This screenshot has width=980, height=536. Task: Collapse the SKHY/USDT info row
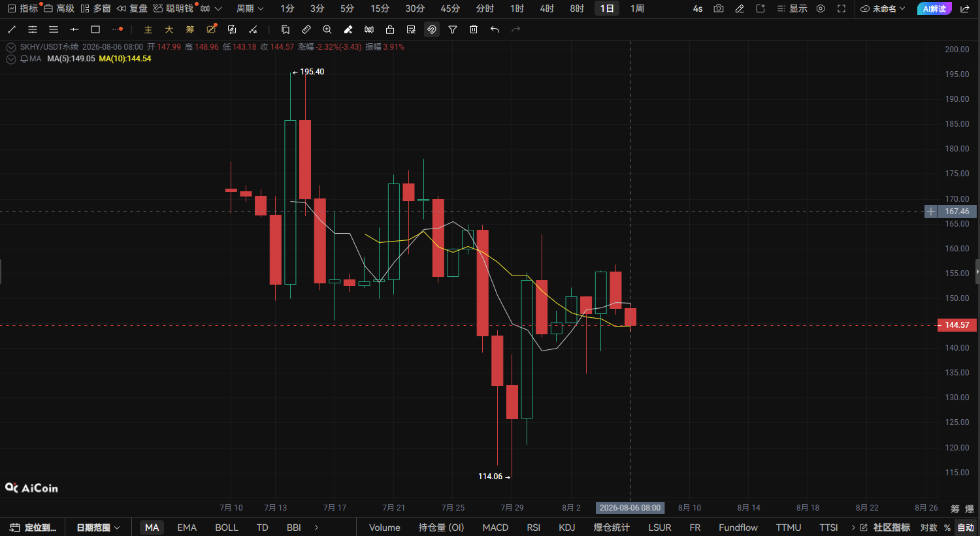coord(11,47)
